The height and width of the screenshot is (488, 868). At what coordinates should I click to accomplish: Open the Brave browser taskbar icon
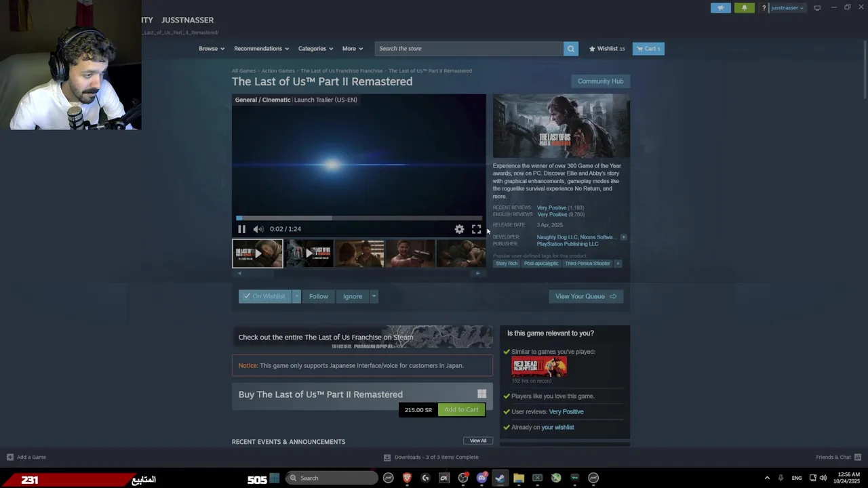(x=407, y=478)
